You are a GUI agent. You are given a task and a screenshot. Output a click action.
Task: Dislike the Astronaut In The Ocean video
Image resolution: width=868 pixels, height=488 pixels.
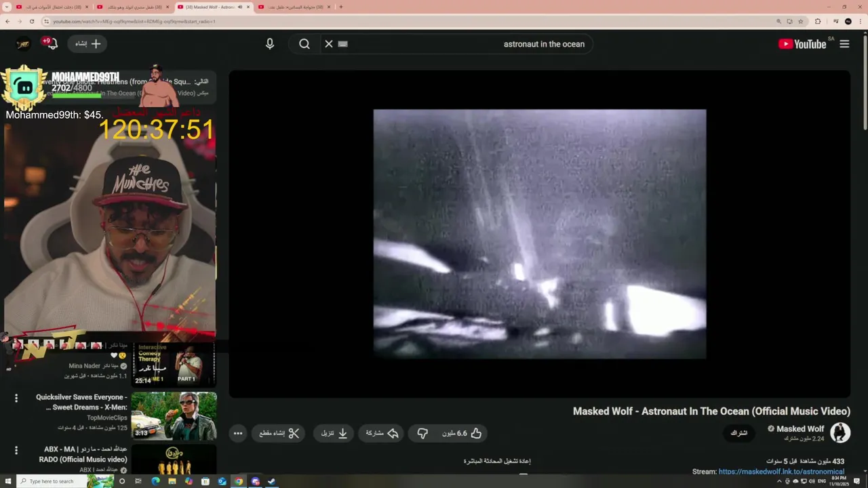coord(422,433)
